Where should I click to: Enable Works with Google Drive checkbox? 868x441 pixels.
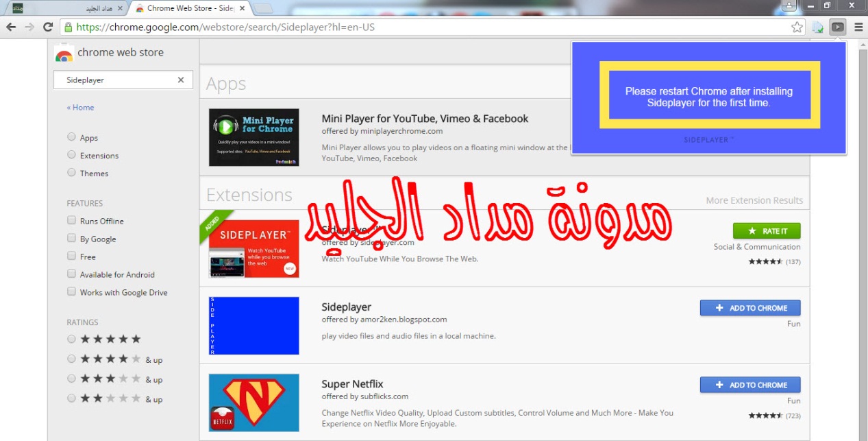(71, 291)
